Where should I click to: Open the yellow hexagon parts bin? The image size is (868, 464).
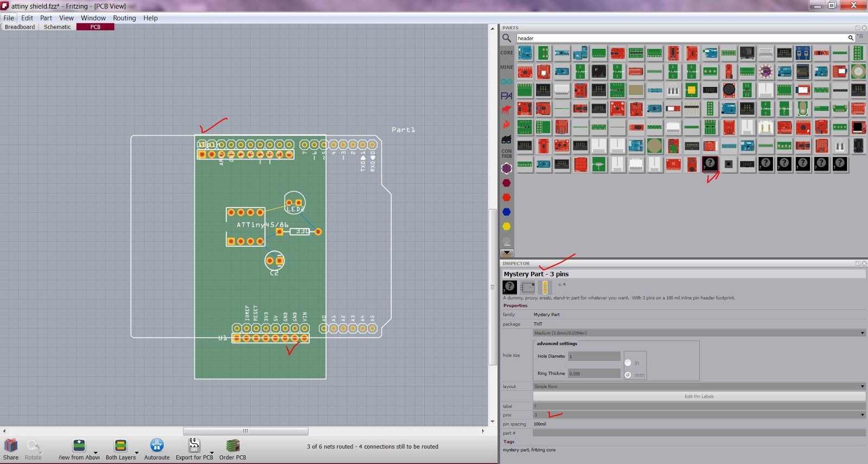pyautogui.click(x=506, y=226)
